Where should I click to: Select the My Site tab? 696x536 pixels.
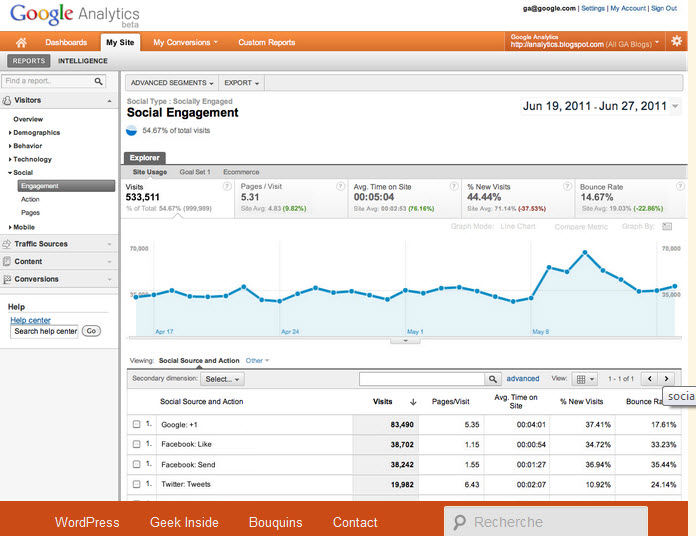(x=120, y=43)
